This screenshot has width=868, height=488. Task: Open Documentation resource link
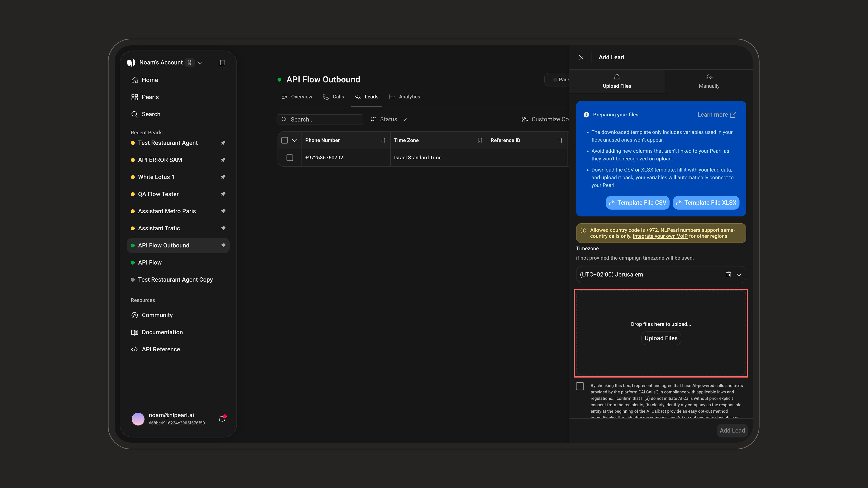(178, 332)
